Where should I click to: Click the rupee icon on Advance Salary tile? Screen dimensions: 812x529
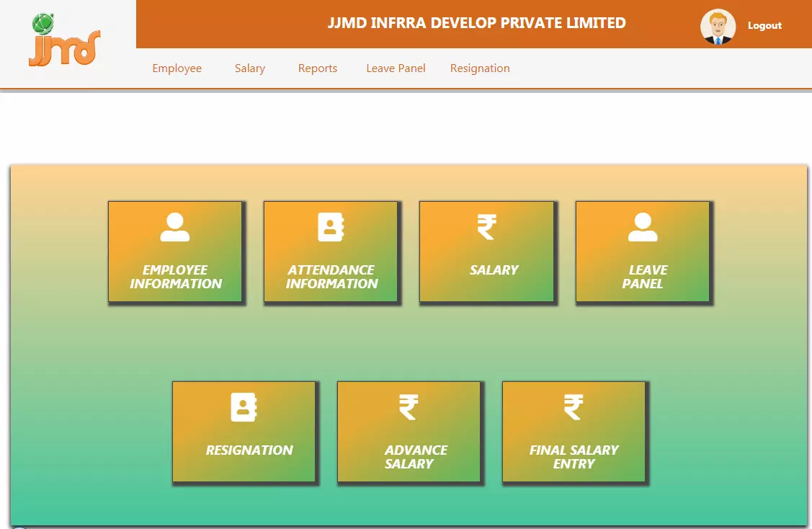pos(409,407)
